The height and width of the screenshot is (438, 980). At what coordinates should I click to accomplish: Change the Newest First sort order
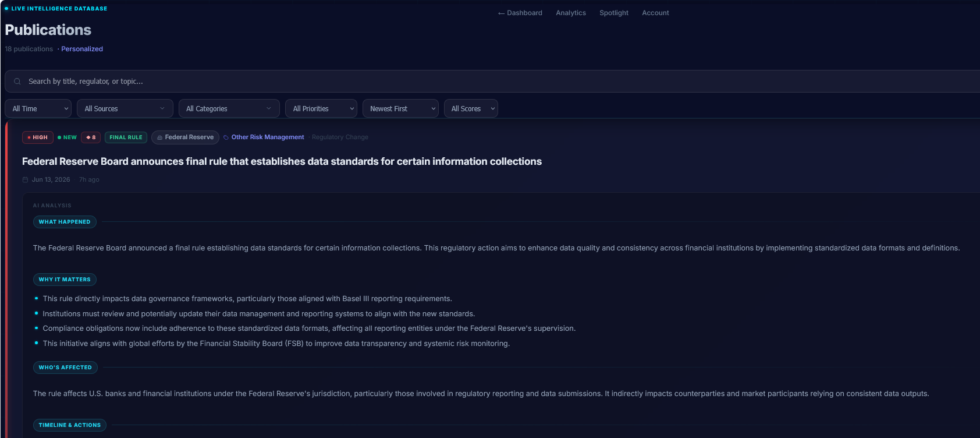point(400,109)
